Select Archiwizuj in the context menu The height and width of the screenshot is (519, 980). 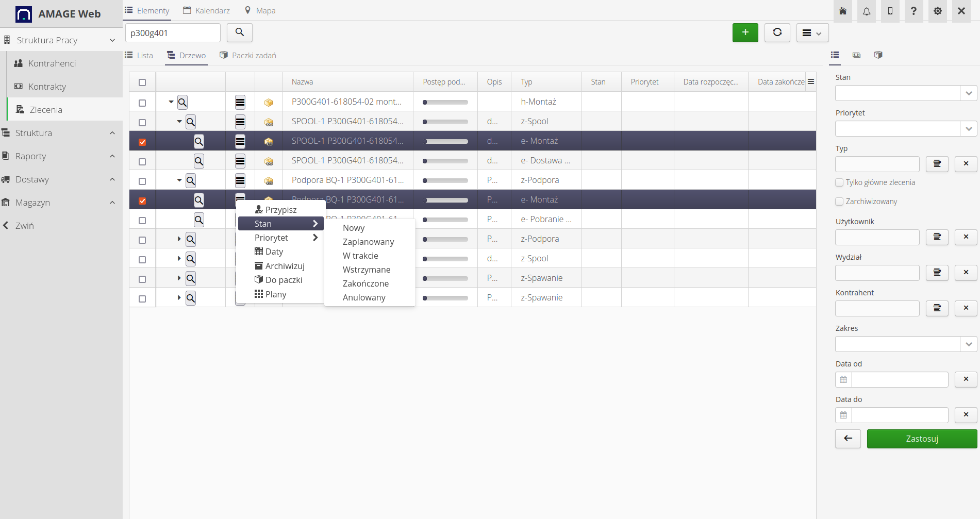point(285,266)
